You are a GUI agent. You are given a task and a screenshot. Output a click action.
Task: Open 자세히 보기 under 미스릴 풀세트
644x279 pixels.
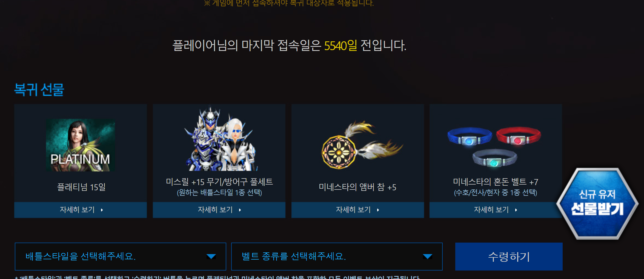[x=219, y=210]
